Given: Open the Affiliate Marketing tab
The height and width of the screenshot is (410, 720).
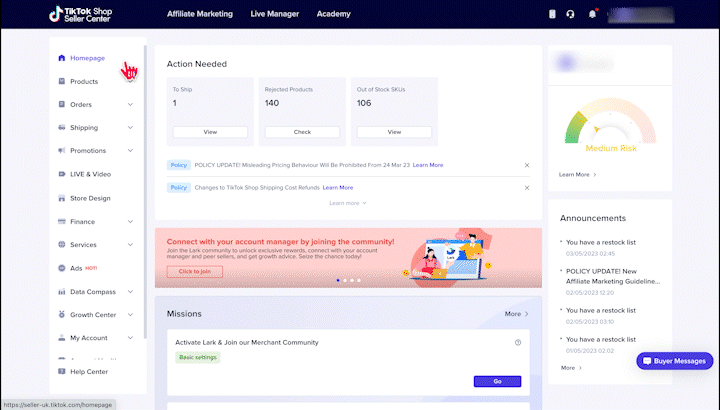Looking at the screenshot, I should tap(200, 14).
